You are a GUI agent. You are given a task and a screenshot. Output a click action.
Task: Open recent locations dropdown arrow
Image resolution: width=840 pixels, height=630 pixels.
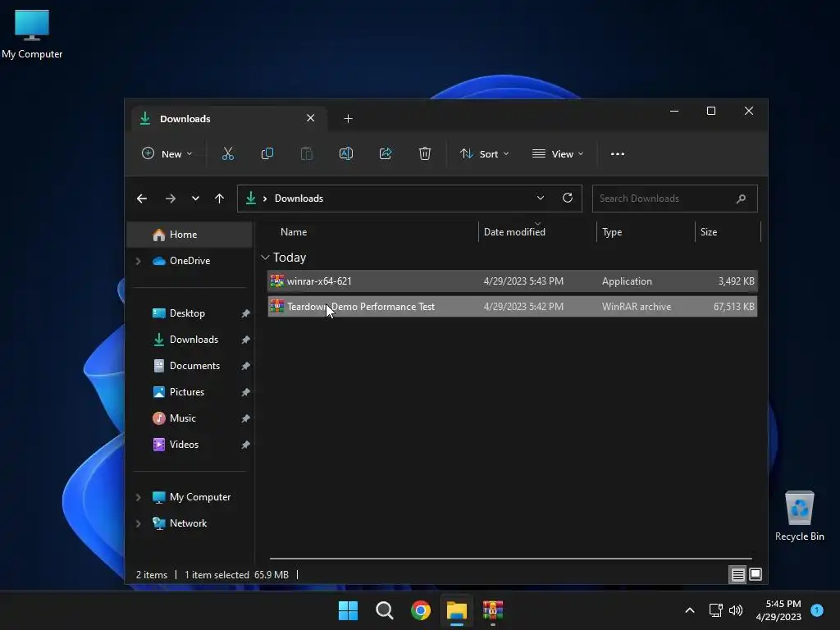click(x=195, y=199)
